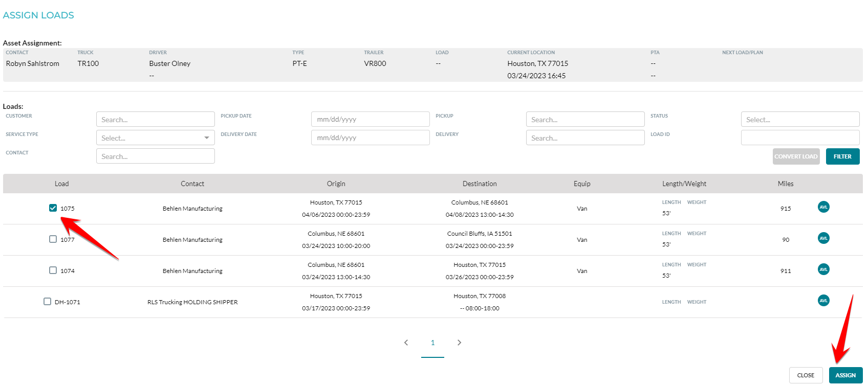The image size is (868, 386).
Task: Focus the Load ID input field
Action: 799,138
